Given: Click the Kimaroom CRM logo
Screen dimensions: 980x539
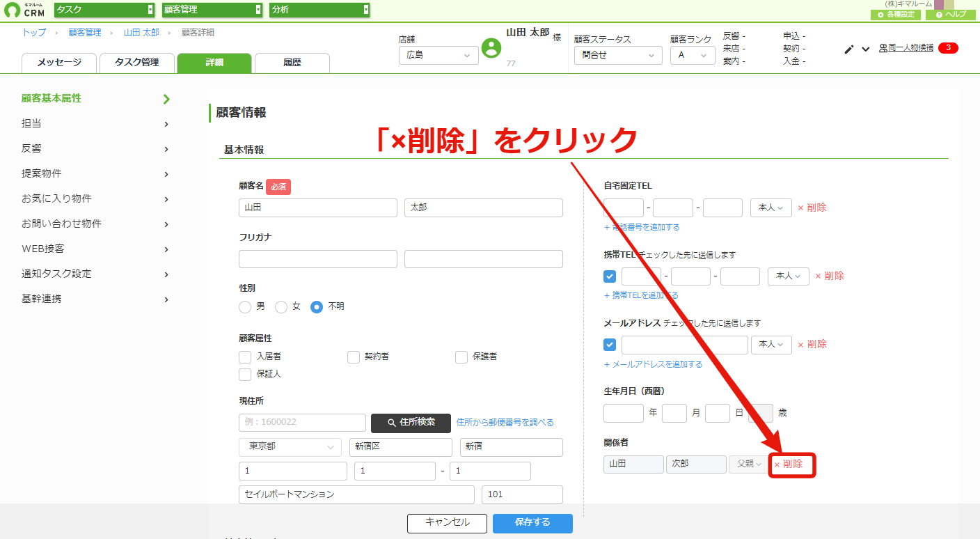Looking at the screenshot, I should point(25,10).
